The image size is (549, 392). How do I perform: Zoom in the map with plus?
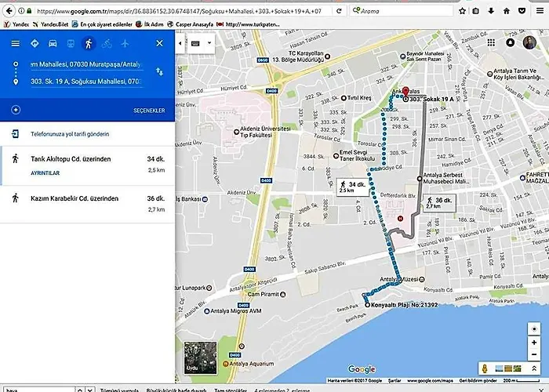coord(534,343)
